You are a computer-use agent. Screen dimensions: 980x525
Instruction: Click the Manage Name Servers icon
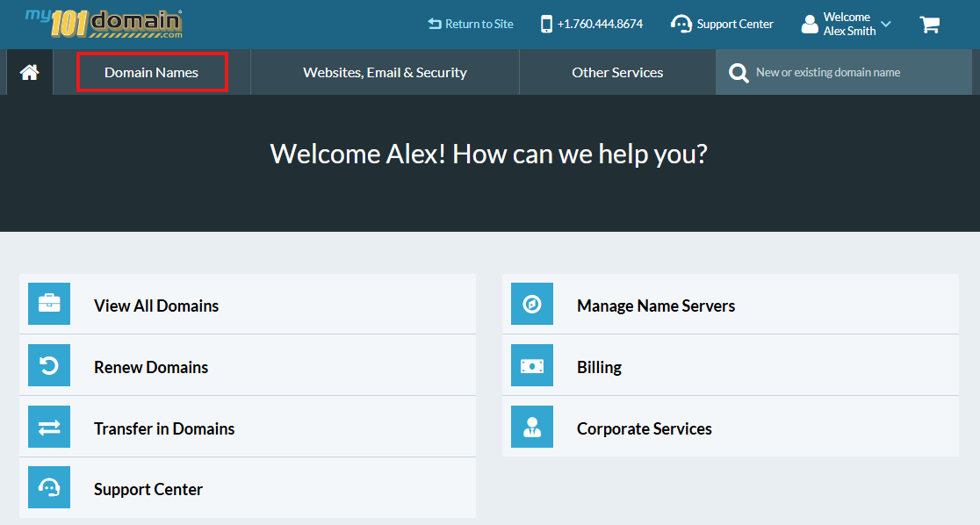pos(531,303)
